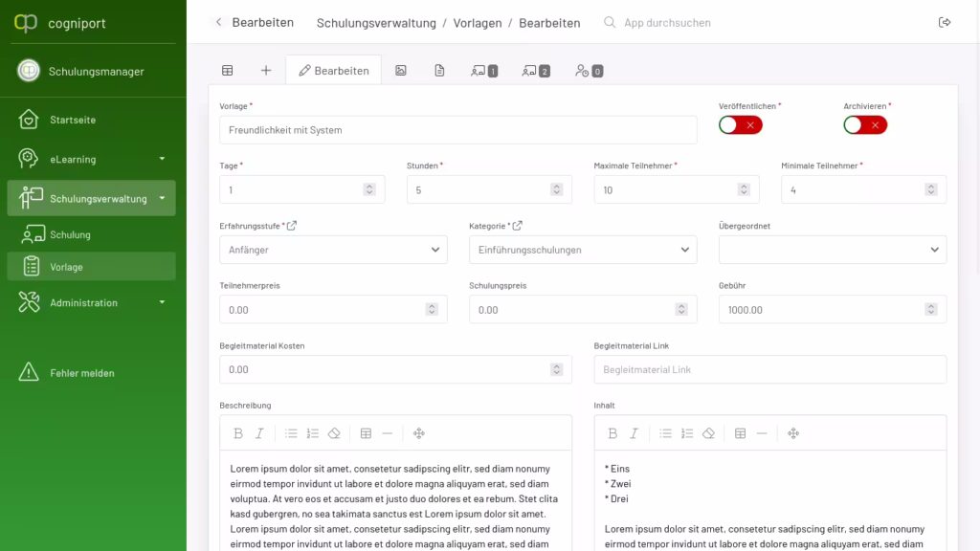980x551 pixels.
Task: Click insert table icon in Inhalt editor
Action: click(740, 433)
